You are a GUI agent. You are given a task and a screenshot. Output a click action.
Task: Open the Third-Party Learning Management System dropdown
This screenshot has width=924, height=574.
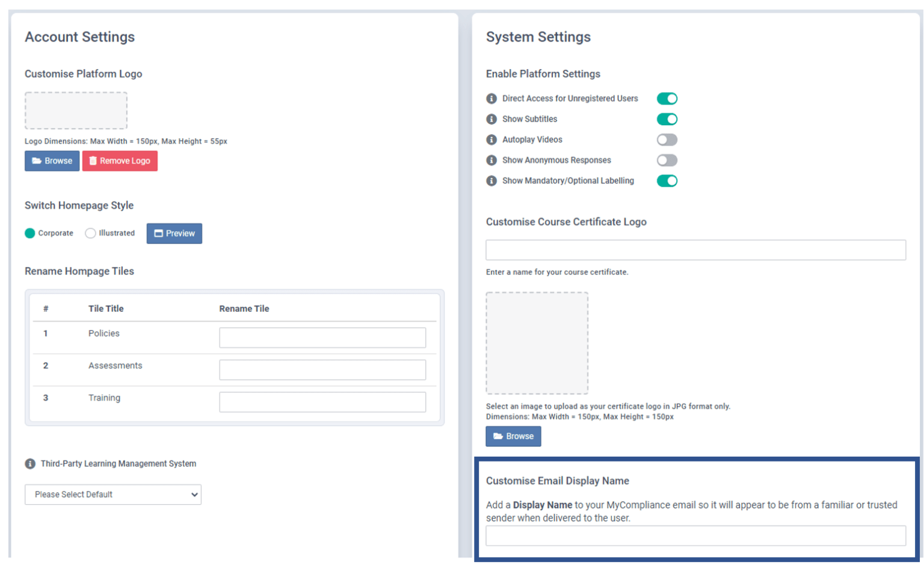click(x=112, y=494)
